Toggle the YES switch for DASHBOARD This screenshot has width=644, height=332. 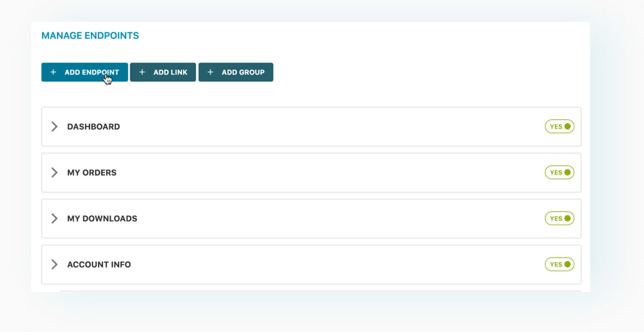(559, 126)
